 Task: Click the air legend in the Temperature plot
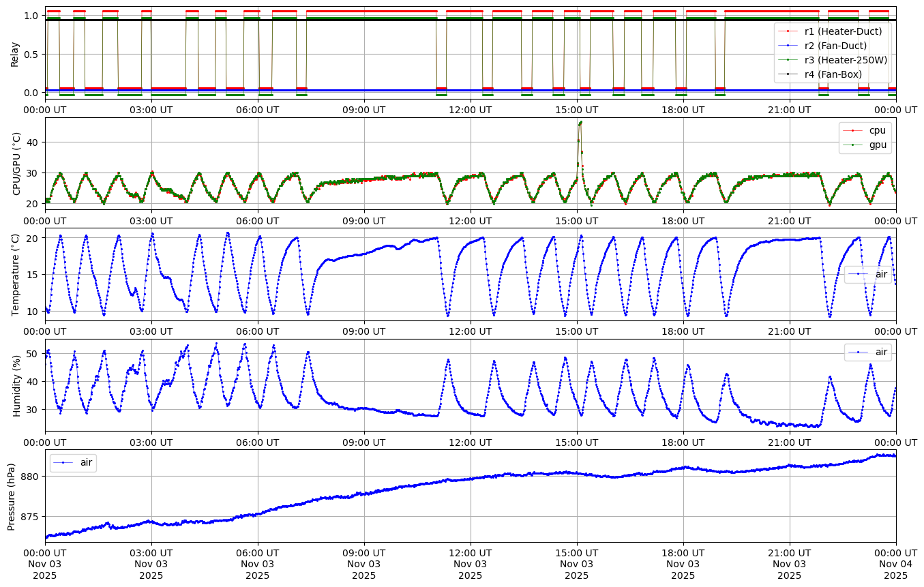click(x=881, y=274)
